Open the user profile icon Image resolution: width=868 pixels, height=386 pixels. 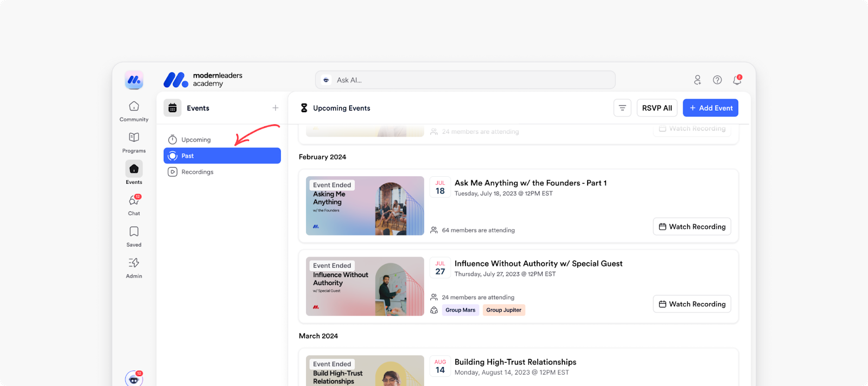pos(698,80)
